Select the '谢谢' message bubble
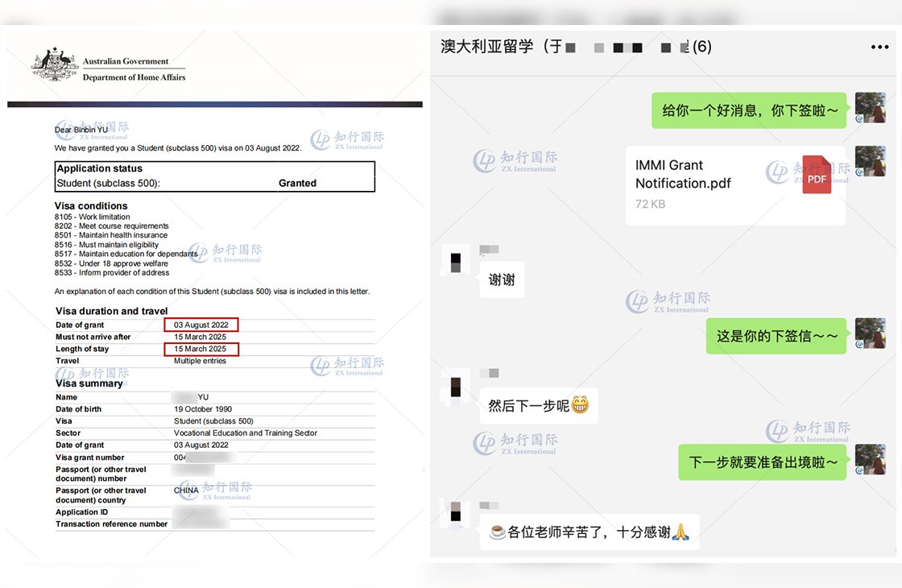This screenshot has height=588, width=902. pyautogui.click(x=501, y=280)
